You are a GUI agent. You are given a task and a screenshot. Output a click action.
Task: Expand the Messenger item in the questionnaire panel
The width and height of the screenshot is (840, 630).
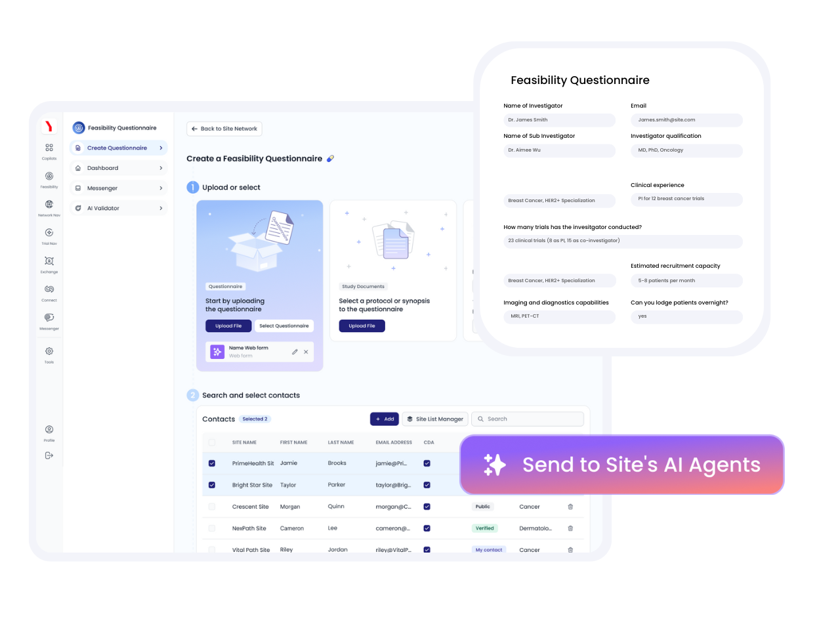point(118,188)
